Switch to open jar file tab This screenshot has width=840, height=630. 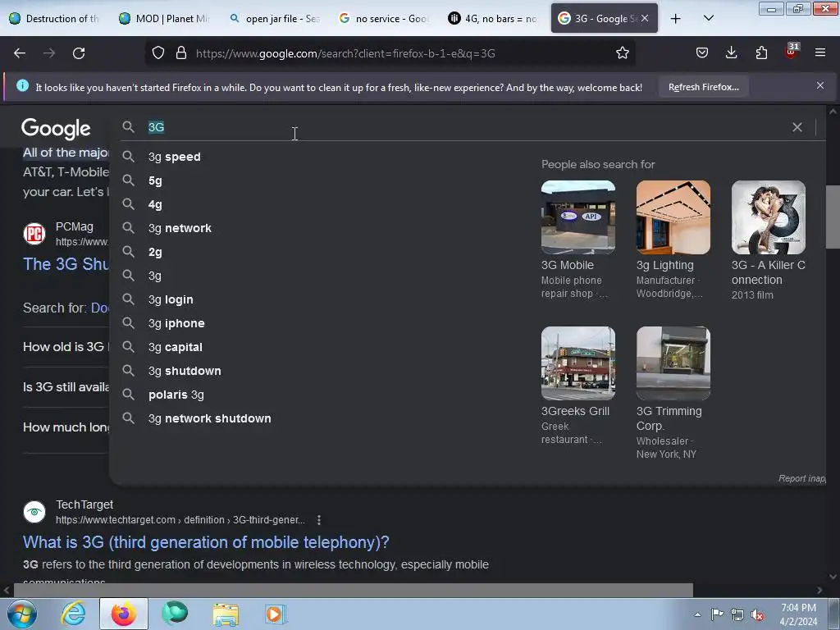[x=275, y=18]
